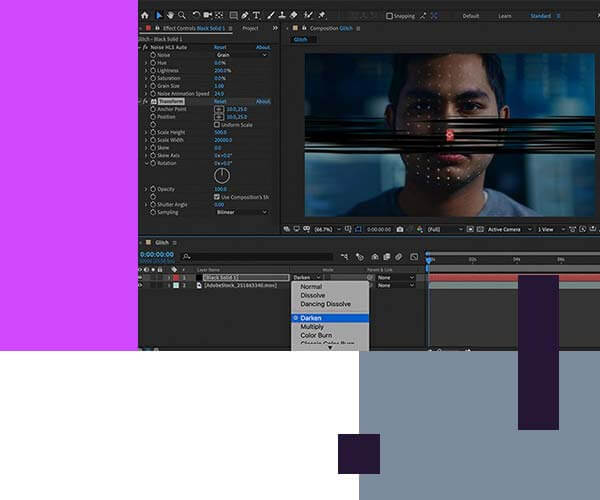Toggle the Opacity stopwatch

(153, 189)
